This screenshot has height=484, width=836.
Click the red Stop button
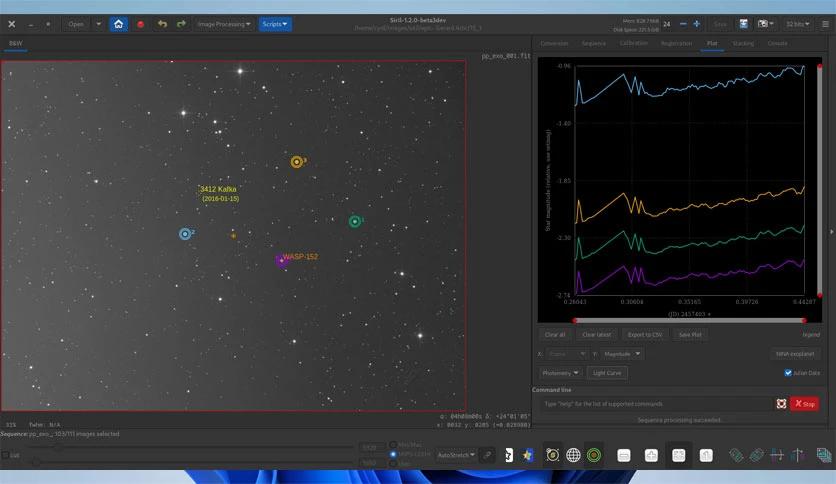tap(805, 404)
